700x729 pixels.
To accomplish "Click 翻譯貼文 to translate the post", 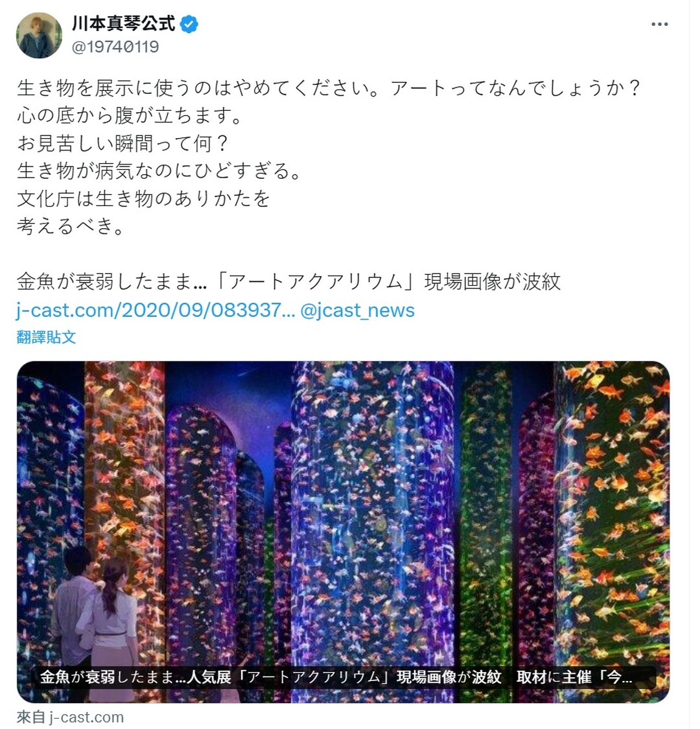I will [46, 337].
